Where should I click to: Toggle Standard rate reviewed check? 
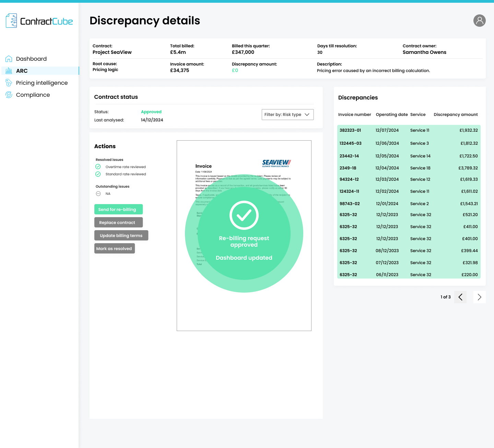click(98, 174)
